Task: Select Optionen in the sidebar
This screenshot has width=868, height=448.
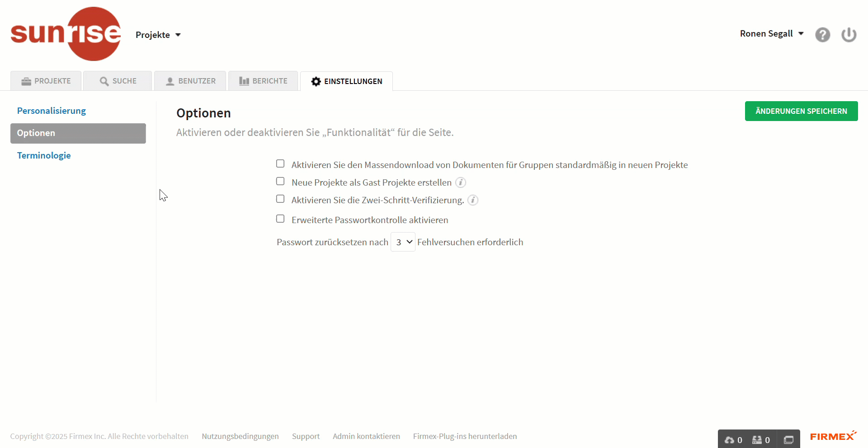Action: click(x=78, y=133)
